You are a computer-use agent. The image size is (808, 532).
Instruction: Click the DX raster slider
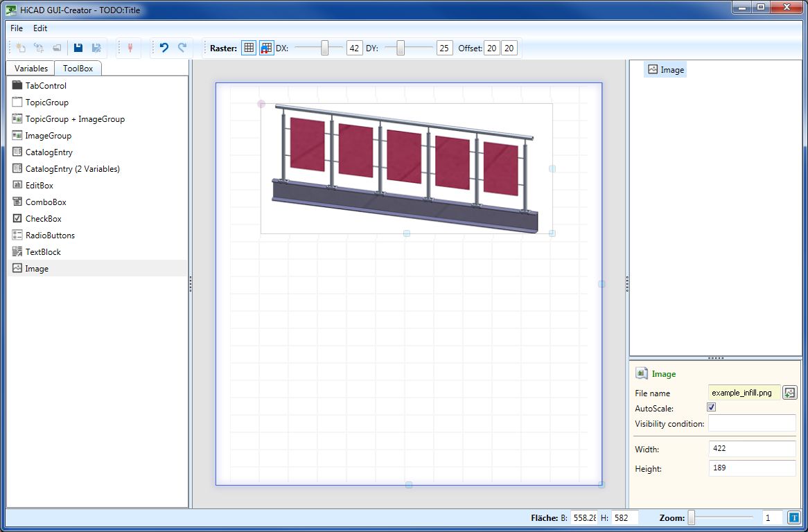click(324, 48)
